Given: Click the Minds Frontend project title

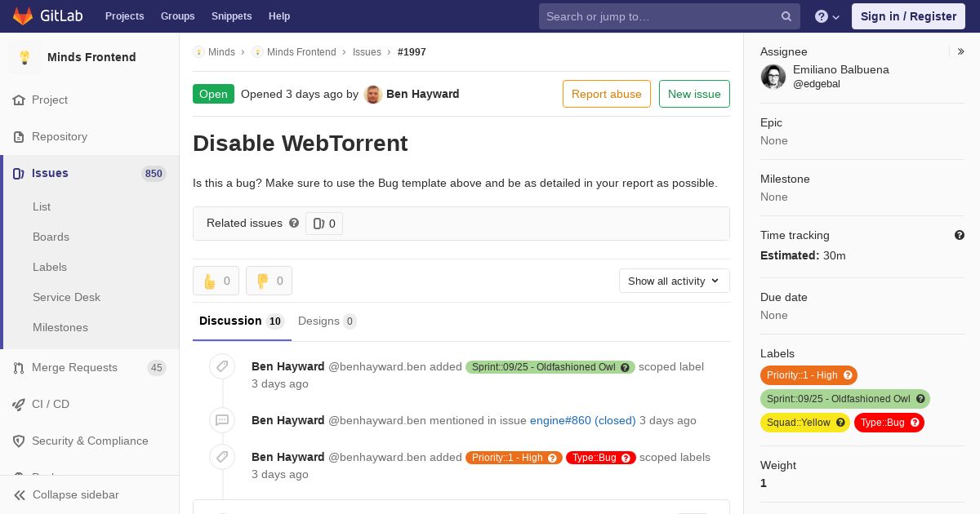Looking at the screenshot, I should coord(91,57).
